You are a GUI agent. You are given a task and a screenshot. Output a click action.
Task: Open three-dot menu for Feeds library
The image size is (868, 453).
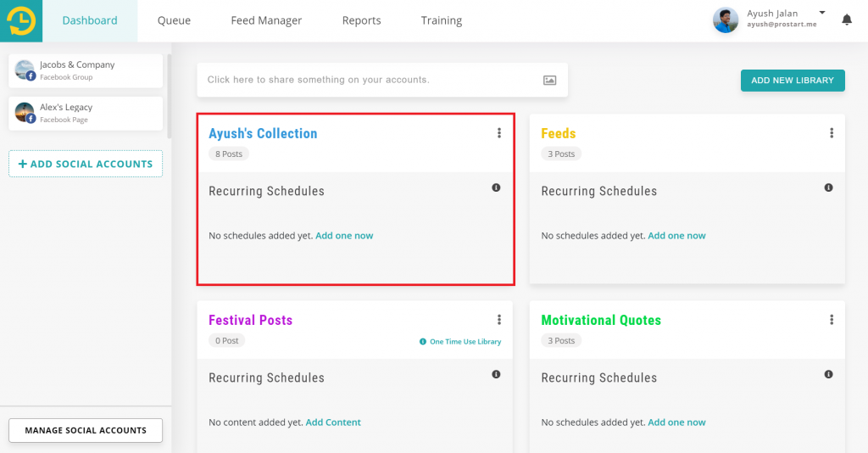tap(831, 133)
